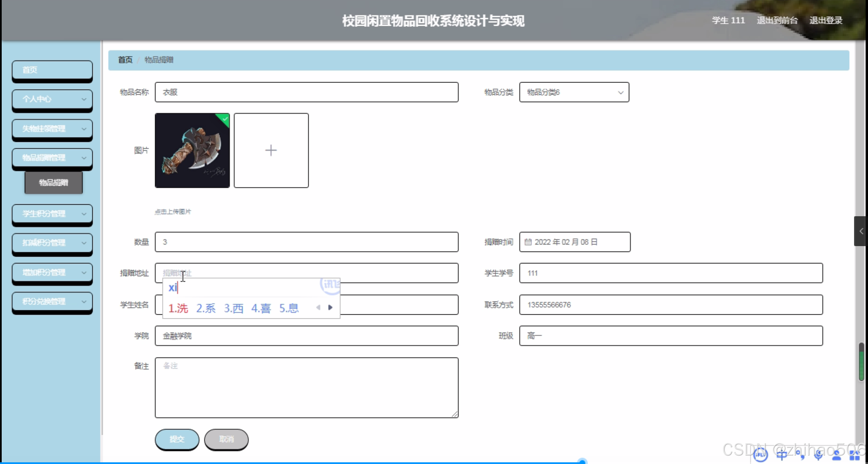
Task: Toggle the Chinese/English 中 input mode icon
Action: [781, 455]
